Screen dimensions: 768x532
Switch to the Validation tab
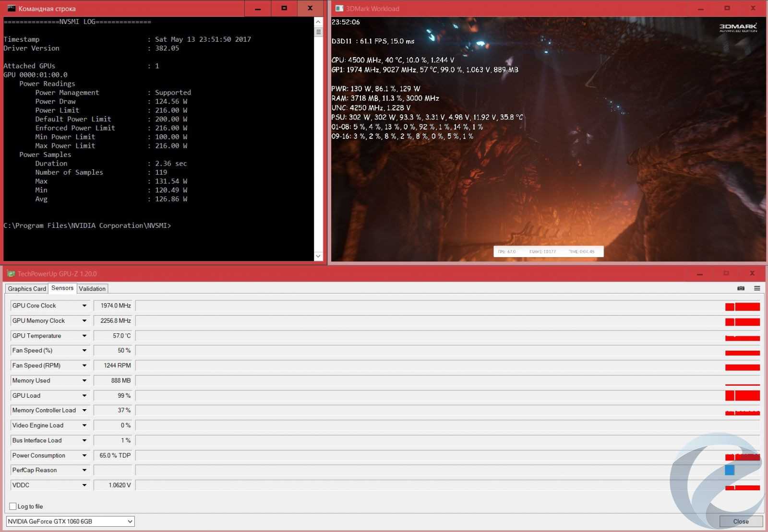tap(92, 288)
